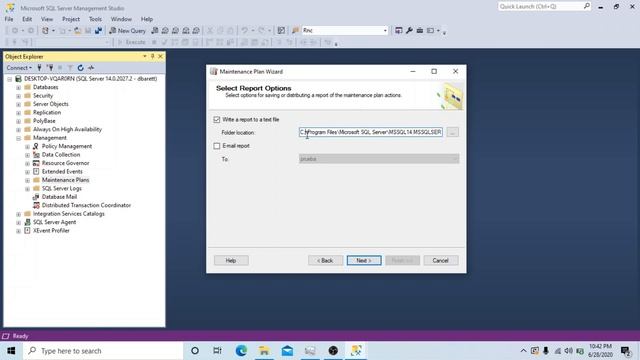The height and width of the screenshot is (360, 640).
Task: Open the Help menu
Action: (147, 19)
